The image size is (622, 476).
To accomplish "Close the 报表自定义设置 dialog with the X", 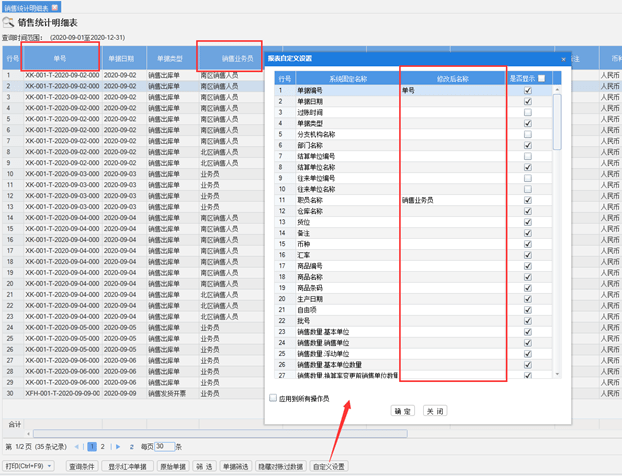I will [563, 59].
